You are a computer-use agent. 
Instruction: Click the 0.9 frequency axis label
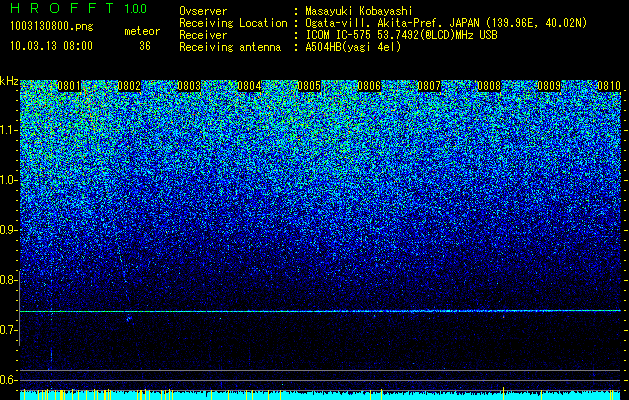pos(8,230)
